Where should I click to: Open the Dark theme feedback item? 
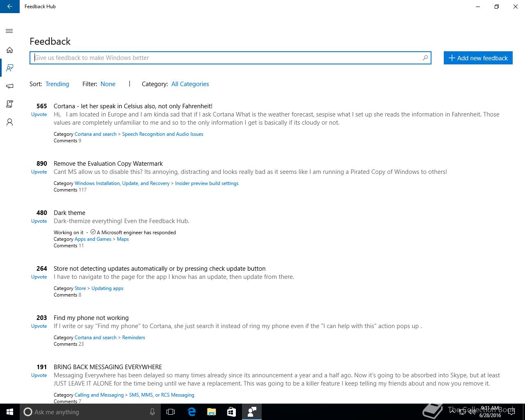69,213
